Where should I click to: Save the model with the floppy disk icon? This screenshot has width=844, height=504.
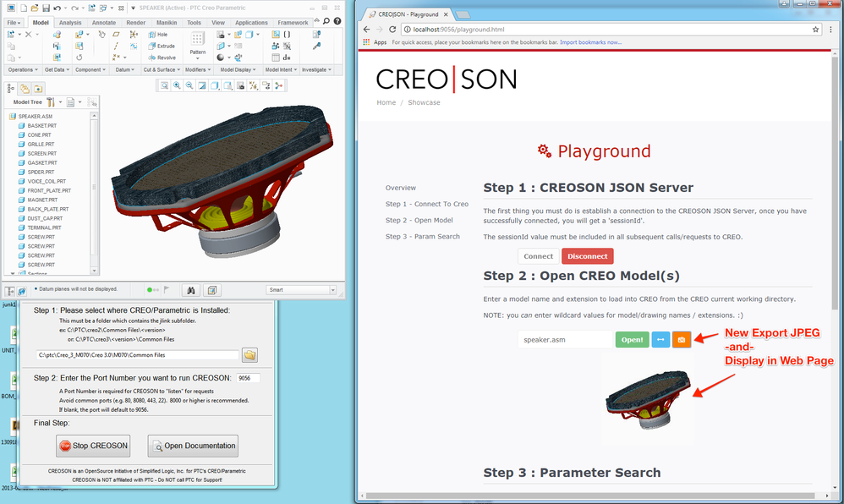click(x=47, y=8)
